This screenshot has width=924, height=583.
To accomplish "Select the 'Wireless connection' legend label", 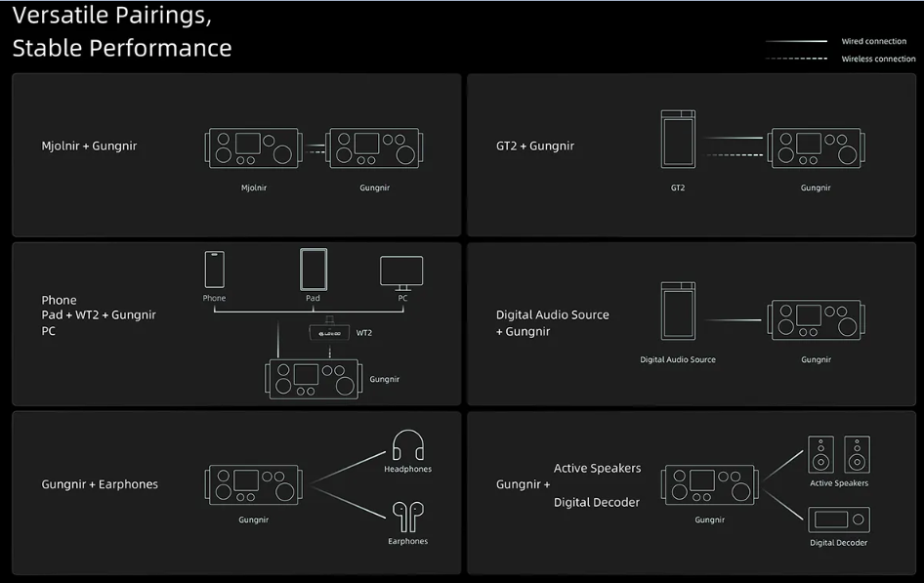I will point(878,59).
